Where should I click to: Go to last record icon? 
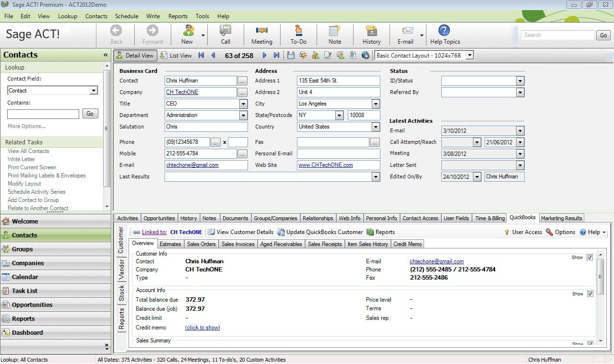pyautogui.click(x=276, y=56)
